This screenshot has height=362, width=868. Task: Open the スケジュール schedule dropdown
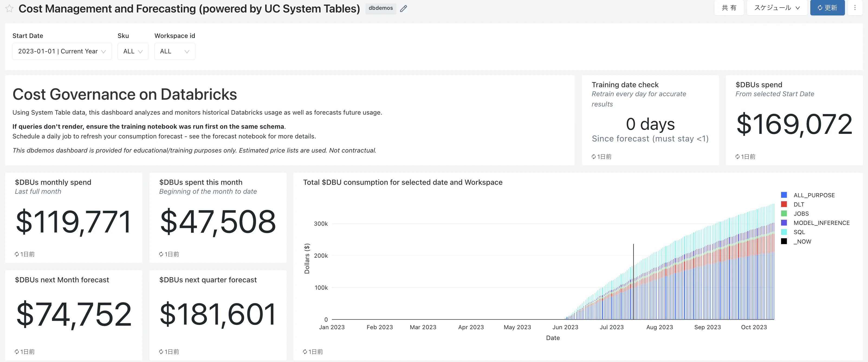click(x=777, y=7)
